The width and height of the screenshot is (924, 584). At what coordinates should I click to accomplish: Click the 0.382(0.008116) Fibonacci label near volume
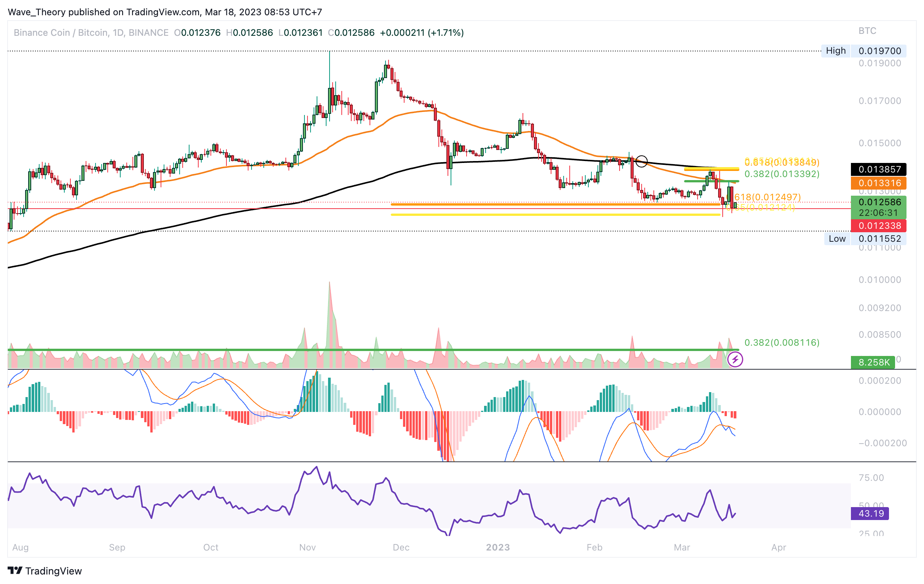(x=782, y=343)
